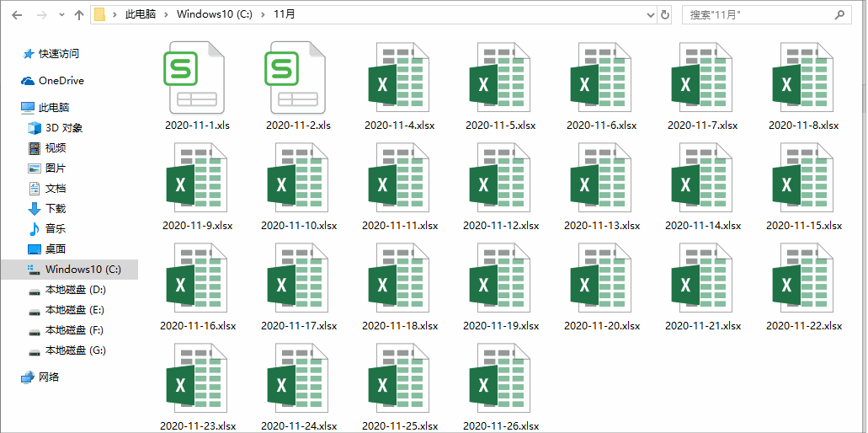Select 此电脑 in the navigation pane
868x433 pixels.
45,108
